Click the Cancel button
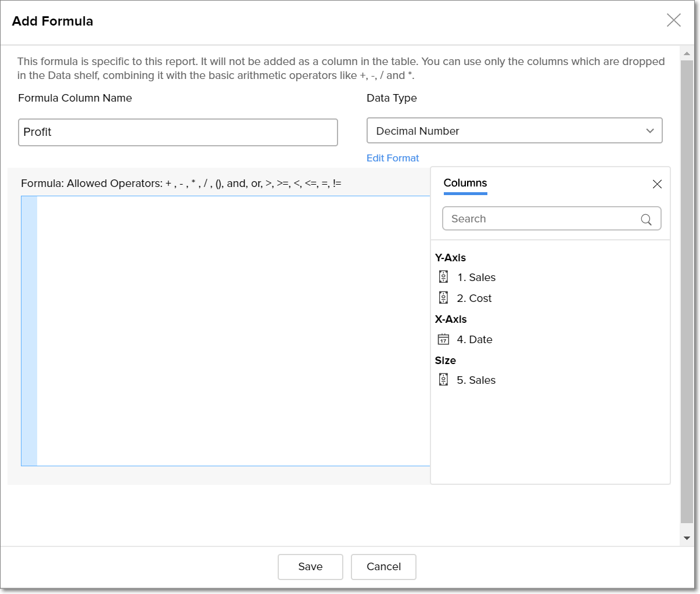Screen dimensions: 700x594 point(383,567)
